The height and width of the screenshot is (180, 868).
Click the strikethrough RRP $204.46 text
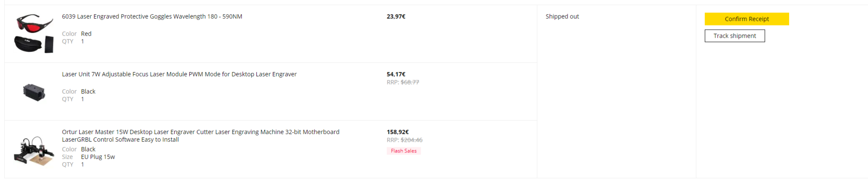pyautogui.click(x=404, y=140)
